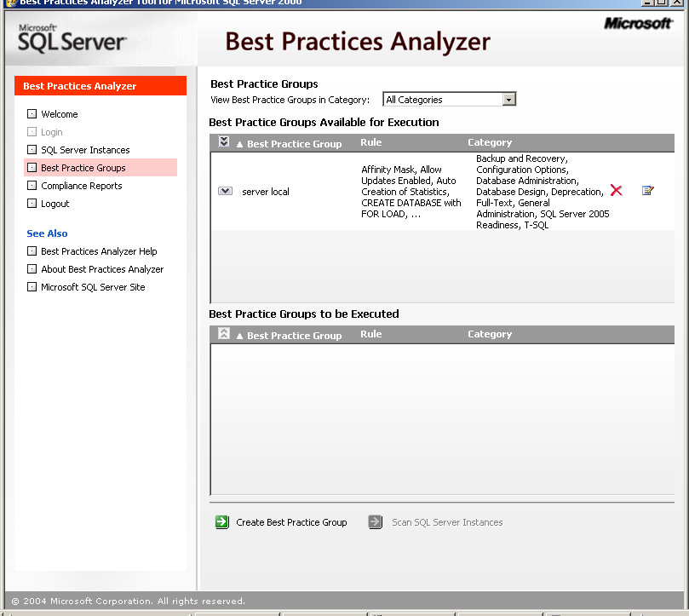
Task: Click box icon beside Microsoft SQL Server Site
Action: click(32, 286)
